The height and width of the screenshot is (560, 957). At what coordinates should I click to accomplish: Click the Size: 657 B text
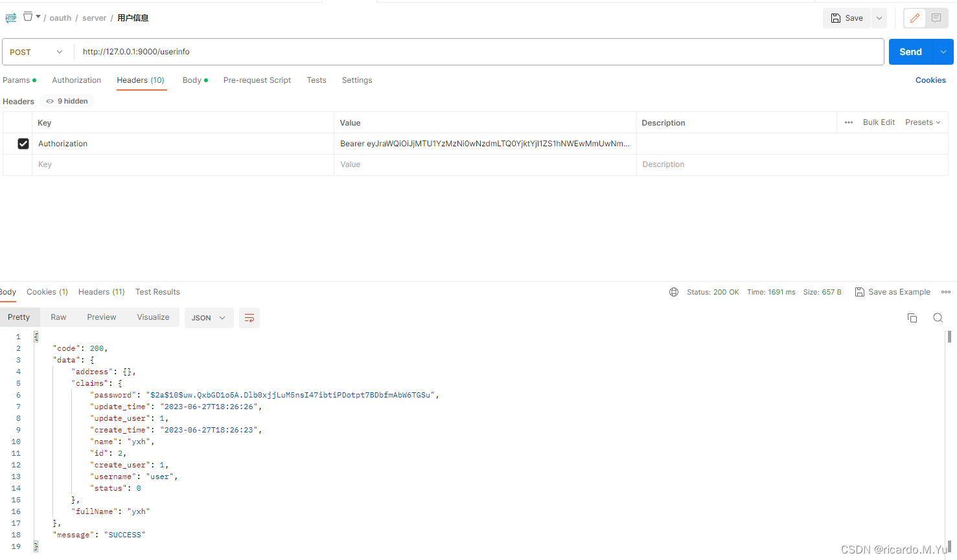(822, 292)
